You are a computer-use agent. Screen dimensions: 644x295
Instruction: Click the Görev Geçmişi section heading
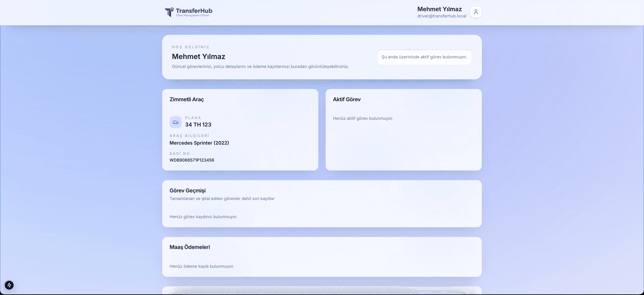188,191
